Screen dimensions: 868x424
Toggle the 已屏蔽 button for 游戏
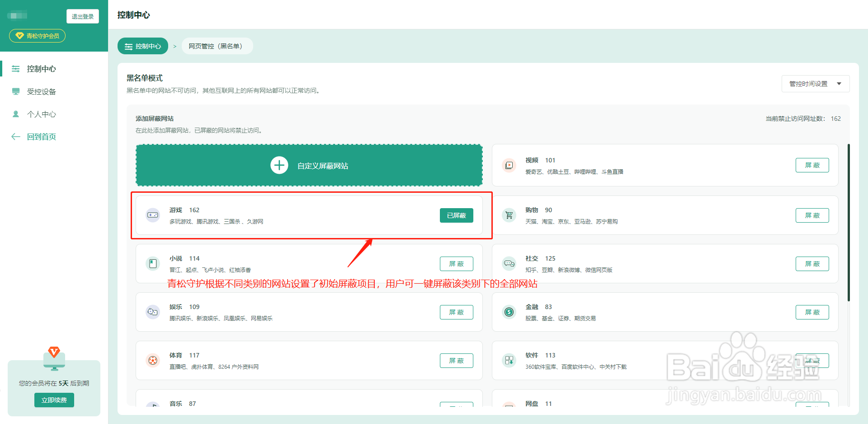[457, 215]
